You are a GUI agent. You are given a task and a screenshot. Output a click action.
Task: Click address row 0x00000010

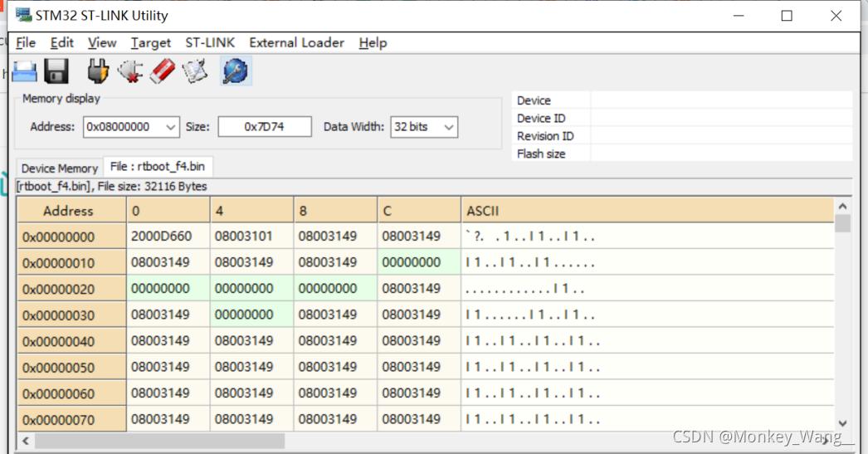click(71, 262)
